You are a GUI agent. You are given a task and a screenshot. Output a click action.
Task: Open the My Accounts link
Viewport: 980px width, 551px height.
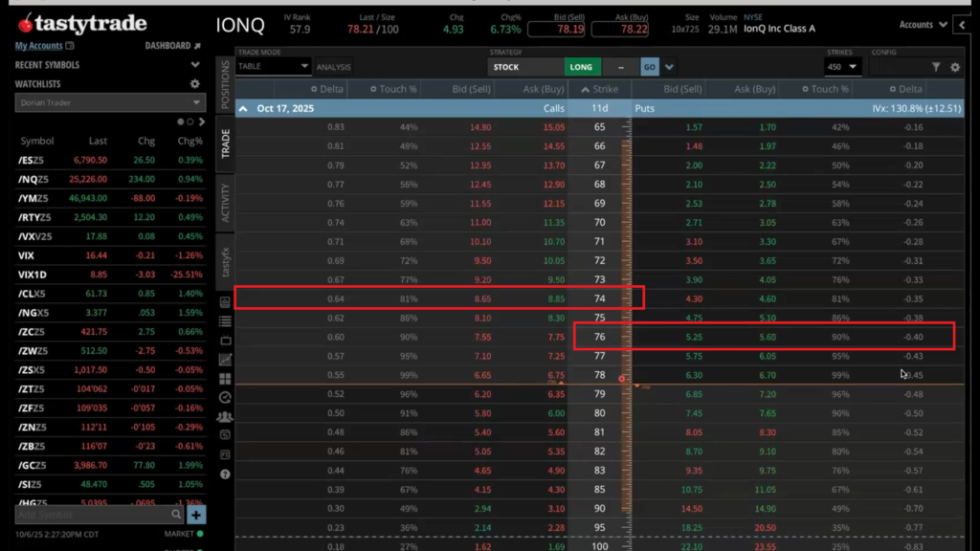pos(38,46)
